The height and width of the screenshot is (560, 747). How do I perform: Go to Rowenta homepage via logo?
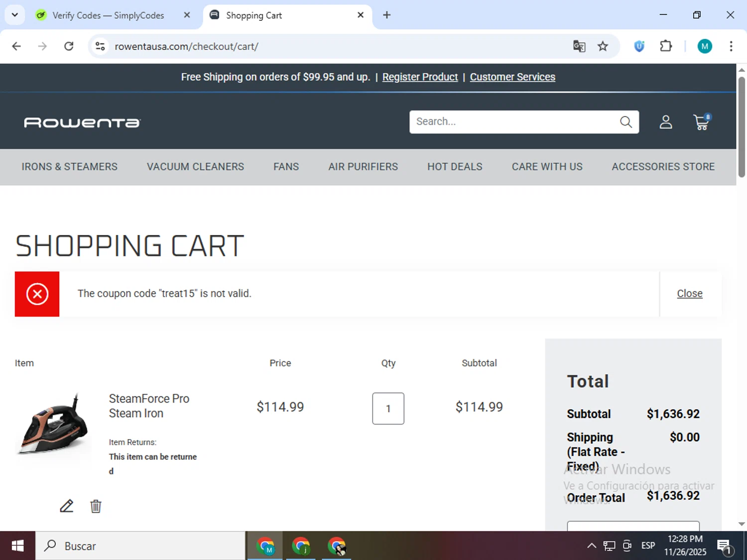pyautogui.click(x=82, y=122)
